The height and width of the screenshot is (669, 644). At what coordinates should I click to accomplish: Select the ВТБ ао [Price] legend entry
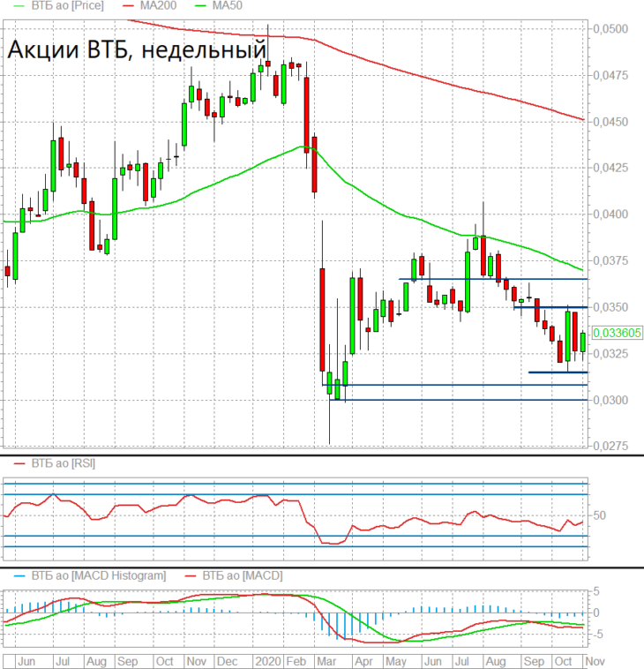(x=67, y=6)
